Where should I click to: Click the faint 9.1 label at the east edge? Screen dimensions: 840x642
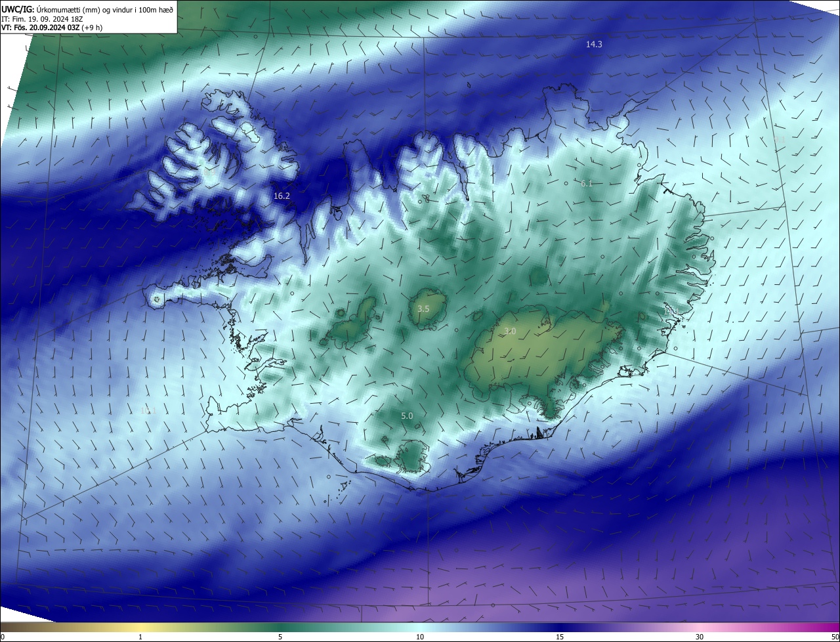pos(780,139)
